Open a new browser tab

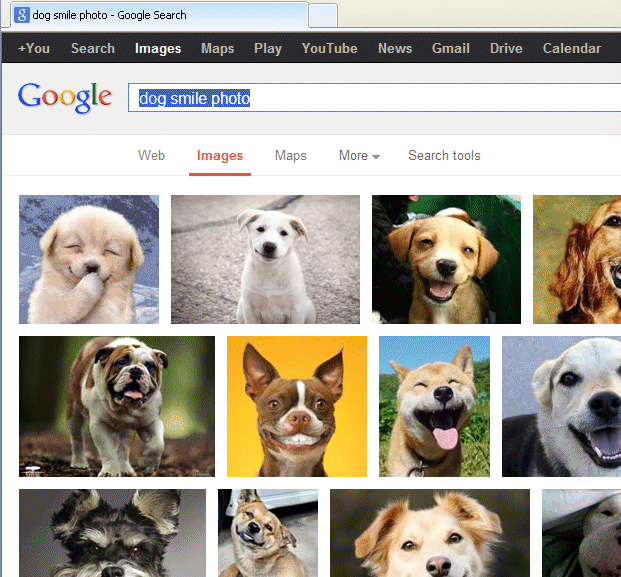[323, 15]
